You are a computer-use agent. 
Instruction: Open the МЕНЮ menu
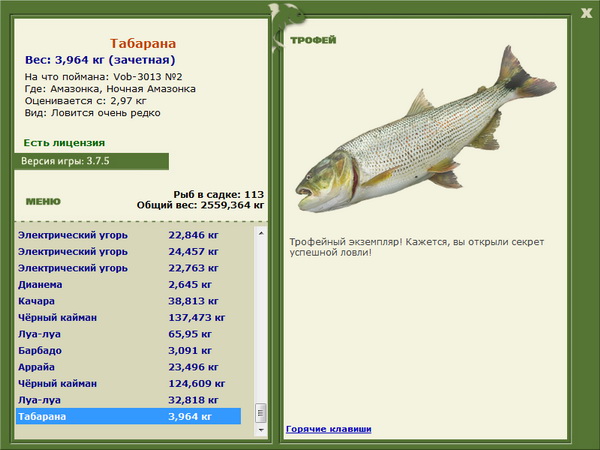43,202
